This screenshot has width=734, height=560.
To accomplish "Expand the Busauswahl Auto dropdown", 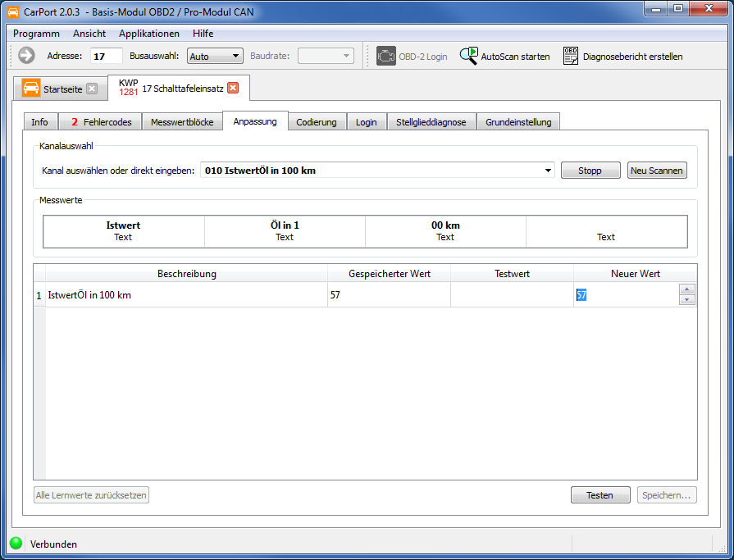I will 215,56.
